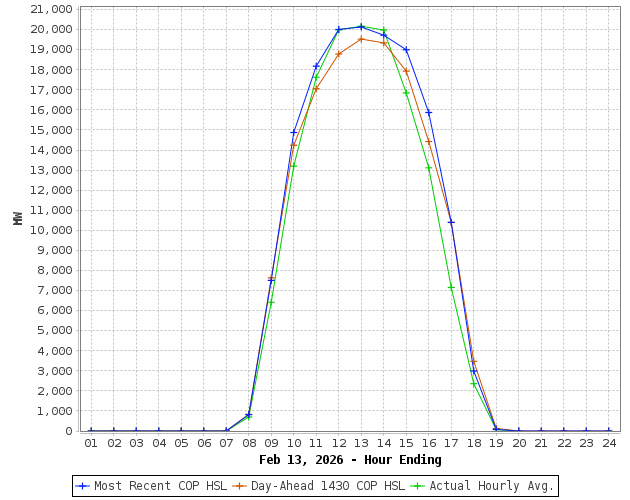
Task: Click the green data point at hour 17
Action: 451,287
